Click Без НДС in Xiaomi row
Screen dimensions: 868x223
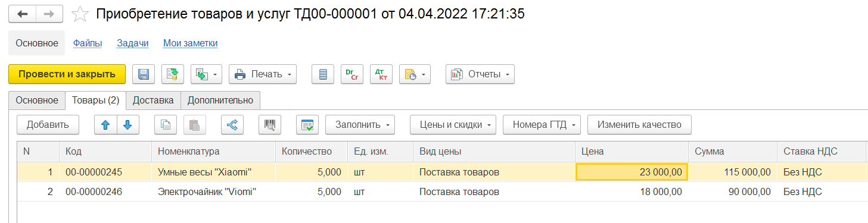point(802,172)
